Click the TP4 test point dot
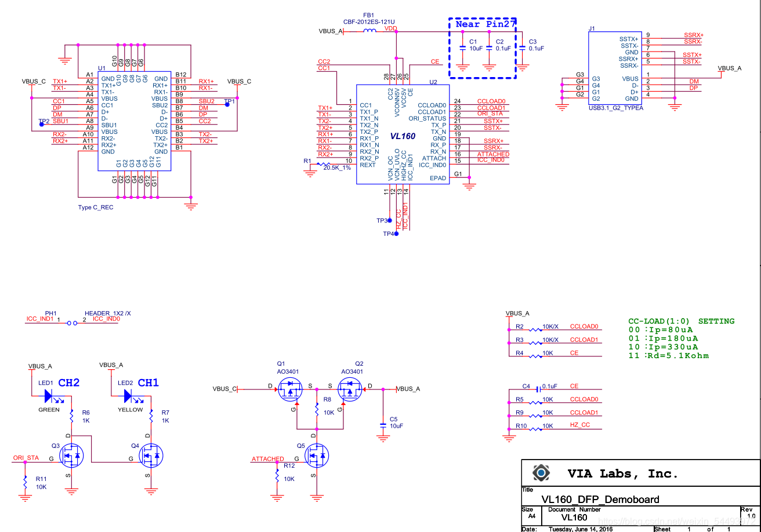Image resolution: width=761 pixels, height=532 pixels. 396,234
